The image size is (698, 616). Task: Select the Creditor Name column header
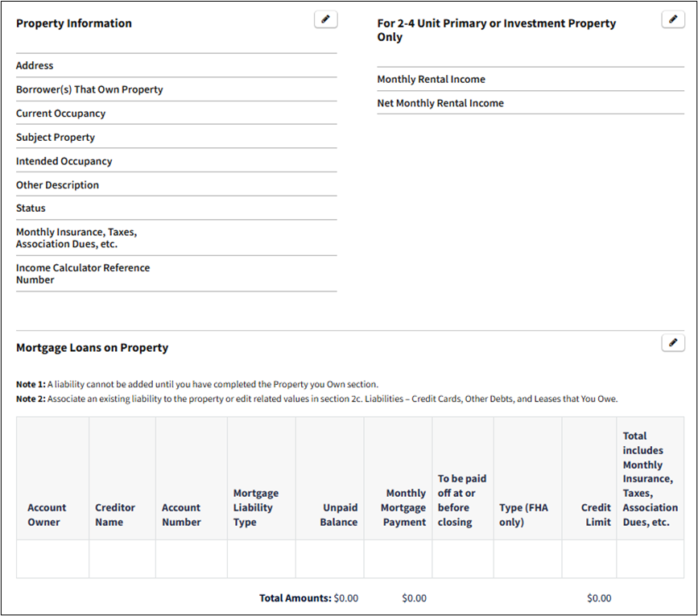click(115, 515)
